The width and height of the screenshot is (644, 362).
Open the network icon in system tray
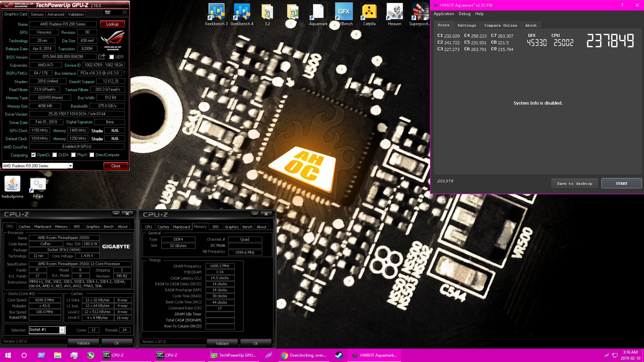(x=615, y=355)
